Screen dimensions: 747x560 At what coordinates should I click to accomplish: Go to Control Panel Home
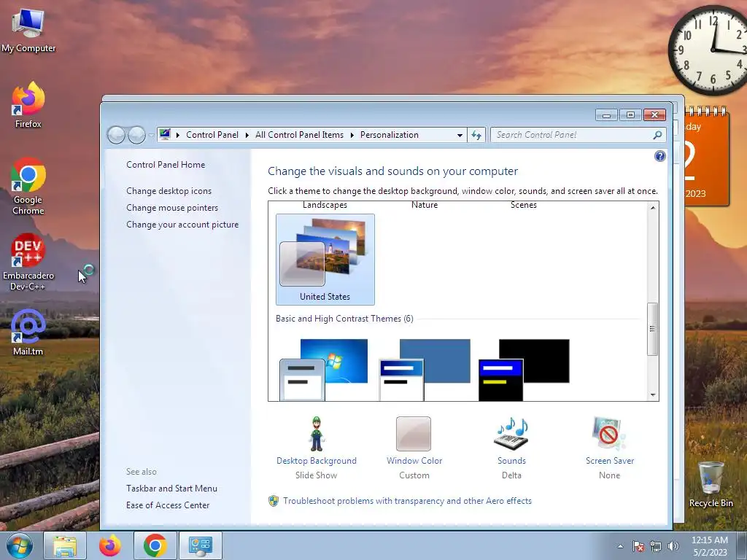pos(166,165)
